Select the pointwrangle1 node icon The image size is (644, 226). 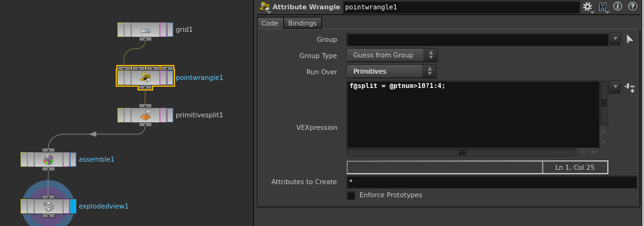pyautogui.click(x=146, y=77)
